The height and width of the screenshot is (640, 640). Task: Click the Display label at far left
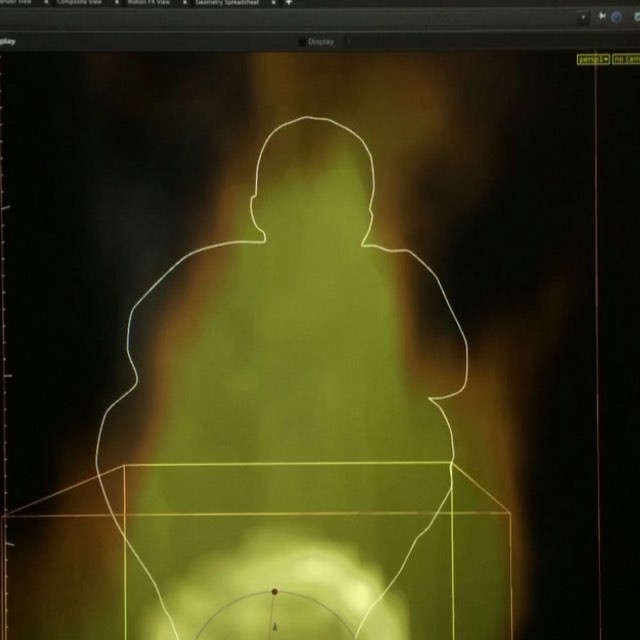8,42
